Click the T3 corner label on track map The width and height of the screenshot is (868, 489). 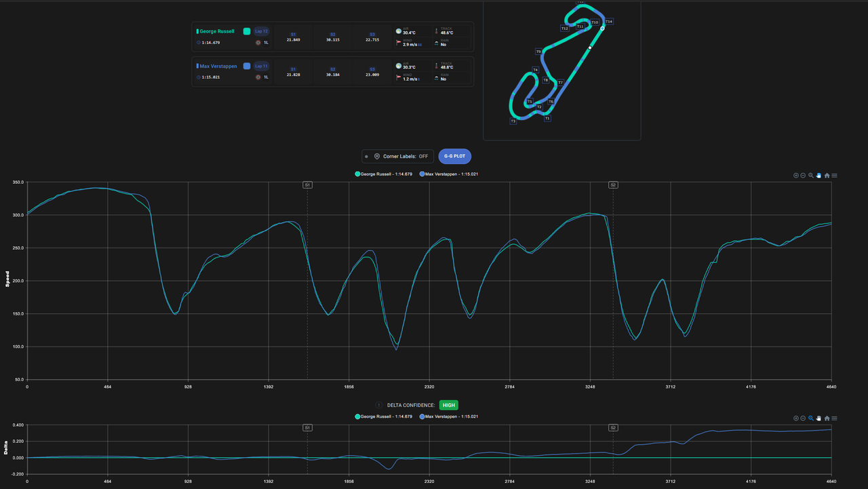point(513,121)
